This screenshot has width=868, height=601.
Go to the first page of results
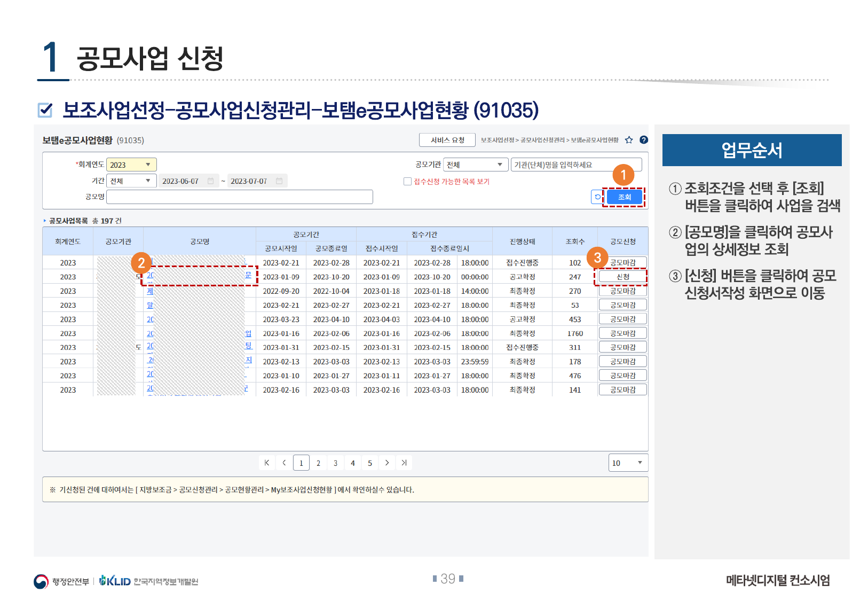tap(267, 463)
